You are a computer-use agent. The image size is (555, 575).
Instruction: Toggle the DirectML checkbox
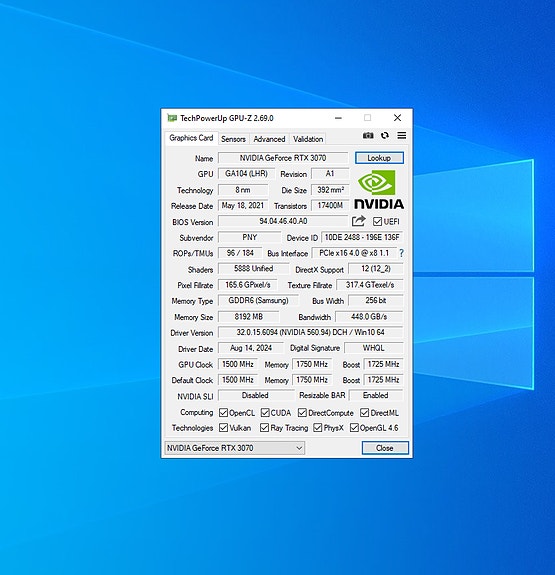(364, 413)
